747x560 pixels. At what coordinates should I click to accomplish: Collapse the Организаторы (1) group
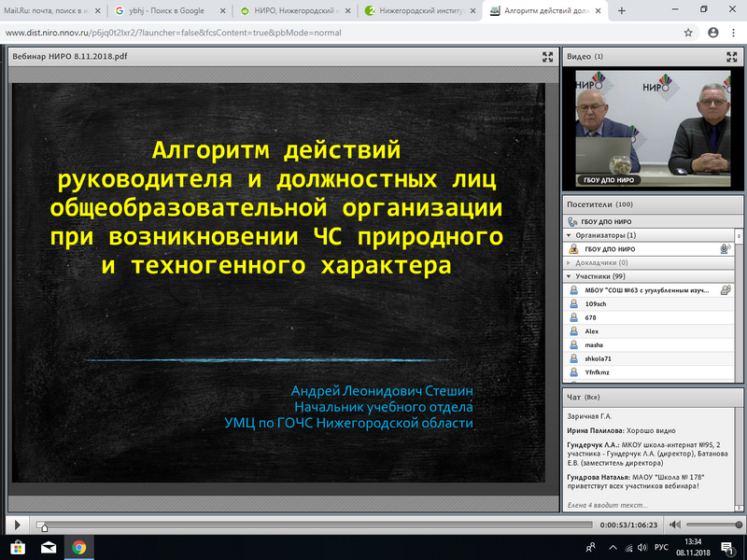pos(570,235)
